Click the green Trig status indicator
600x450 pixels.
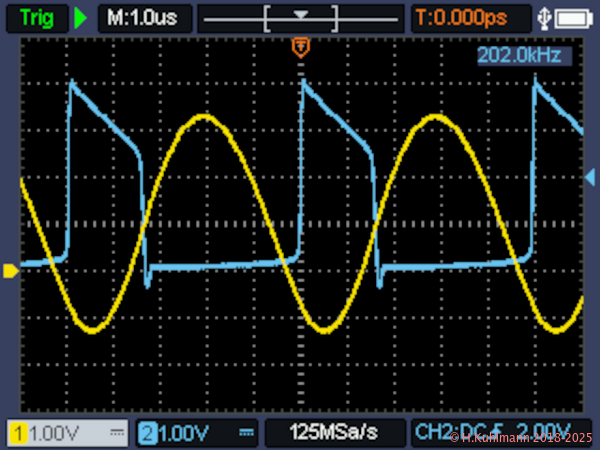coord(37,18)
